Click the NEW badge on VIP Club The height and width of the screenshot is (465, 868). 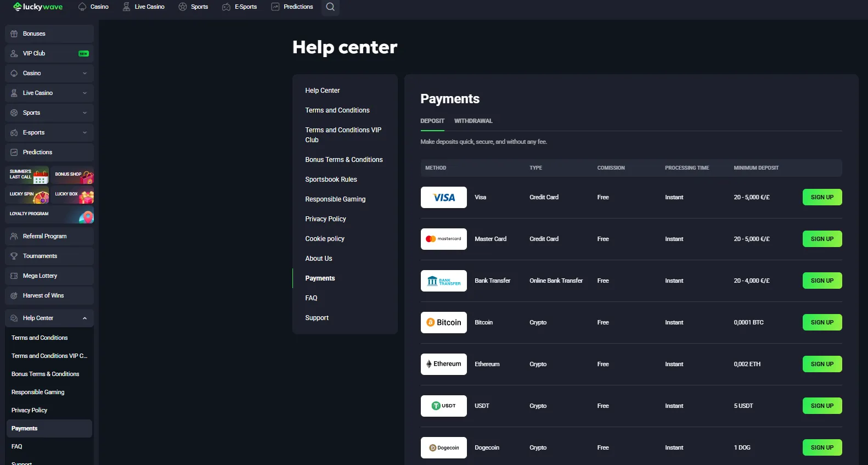(83, 53)
